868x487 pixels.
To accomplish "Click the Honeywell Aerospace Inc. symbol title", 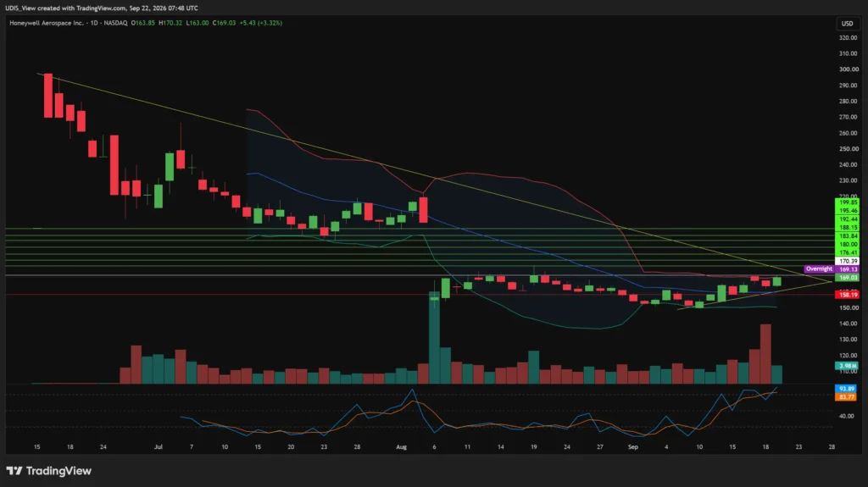I will (x=47, y=23).
